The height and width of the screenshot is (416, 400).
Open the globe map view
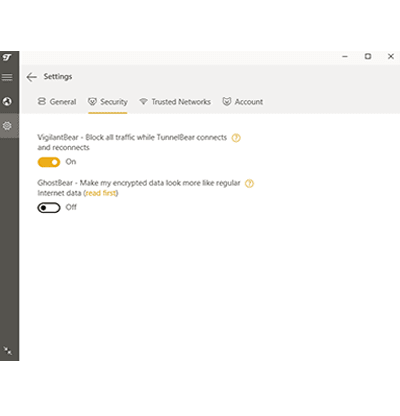[7, 101]
